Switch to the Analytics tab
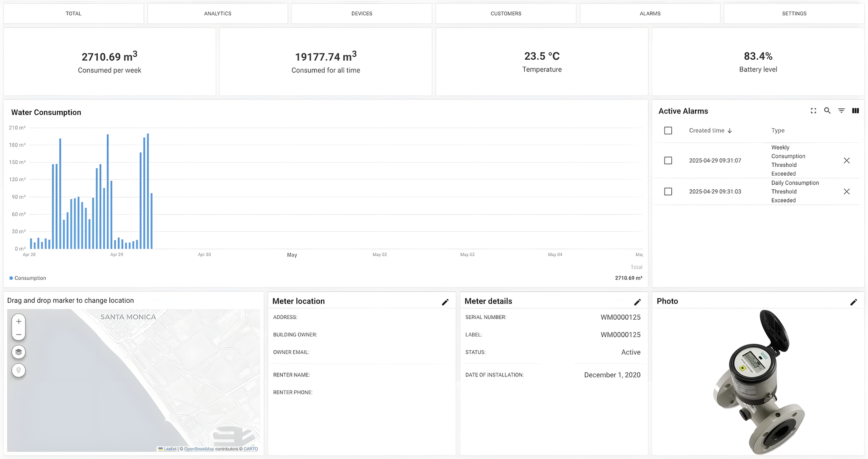 [217, 14]
